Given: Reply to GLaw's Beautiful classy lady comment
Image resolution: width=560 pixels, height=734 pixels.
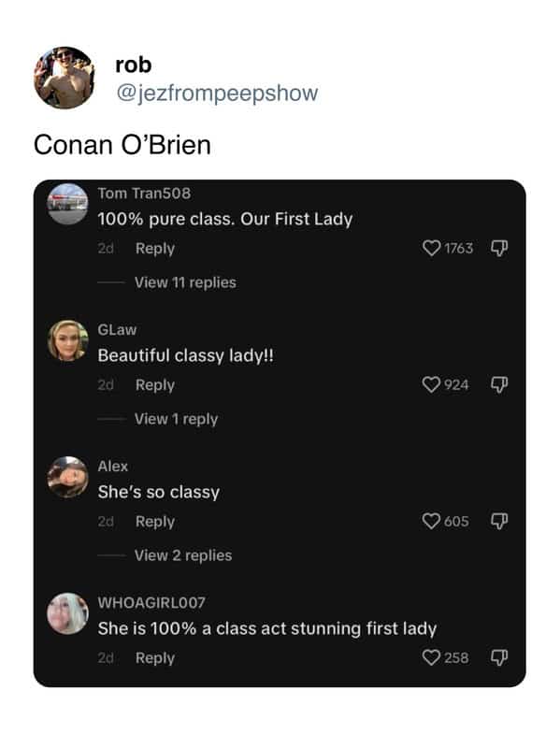Looking at the screenshot, I should point(155,385).
